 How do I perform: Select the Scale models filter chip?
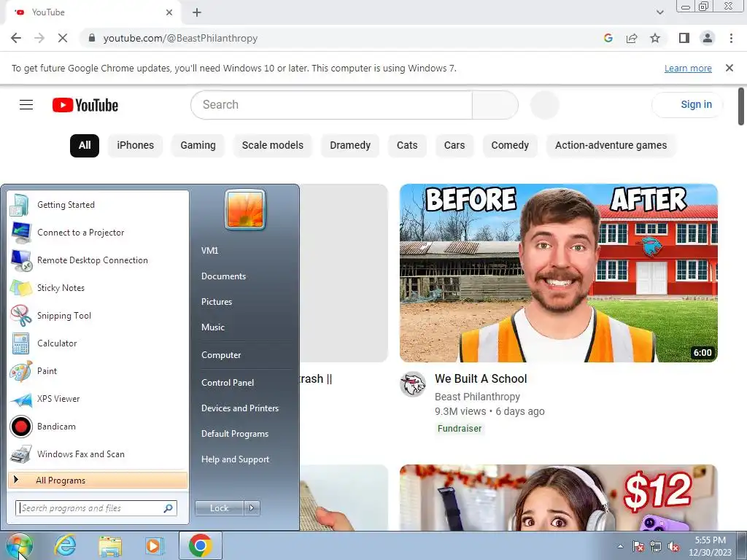point(273,145)
